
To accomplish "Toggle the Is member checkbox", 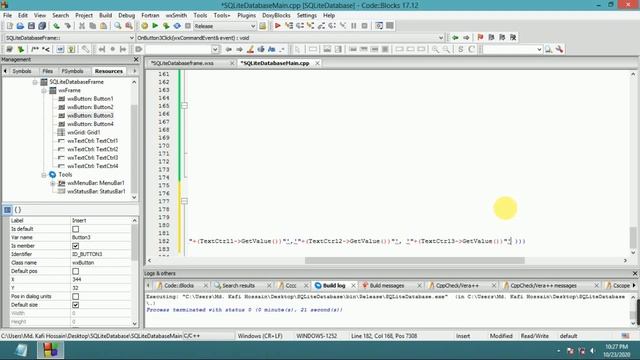I will pos(76,246).
